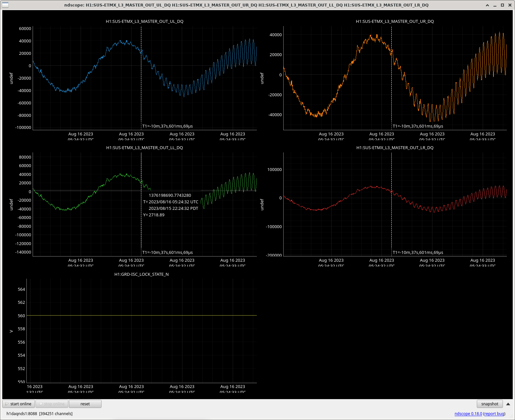Click the 60000 y-axis label in the UL plot
The image size is (515, 420).
click(25, 28)
